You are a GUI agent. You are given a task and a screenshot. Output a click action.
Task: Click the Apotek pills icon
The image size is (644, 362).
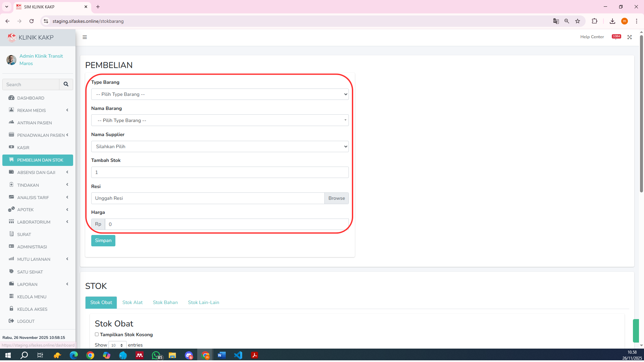pos(11,209)
